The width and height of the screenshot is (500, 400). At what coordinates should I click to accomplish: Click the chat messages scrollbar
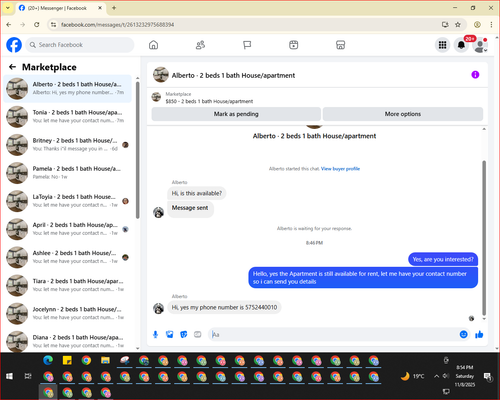point(484,238)
